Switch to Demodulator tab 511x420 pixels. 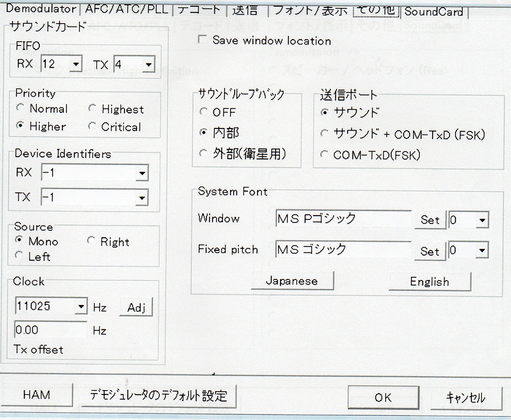tap(41, 9)
